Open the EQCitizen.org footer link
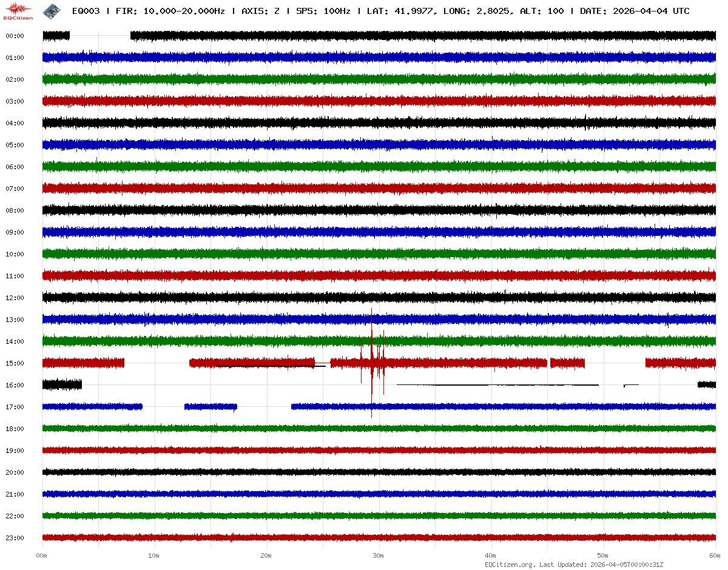Screen dimensions: 728x570 (x=510, y=565)
